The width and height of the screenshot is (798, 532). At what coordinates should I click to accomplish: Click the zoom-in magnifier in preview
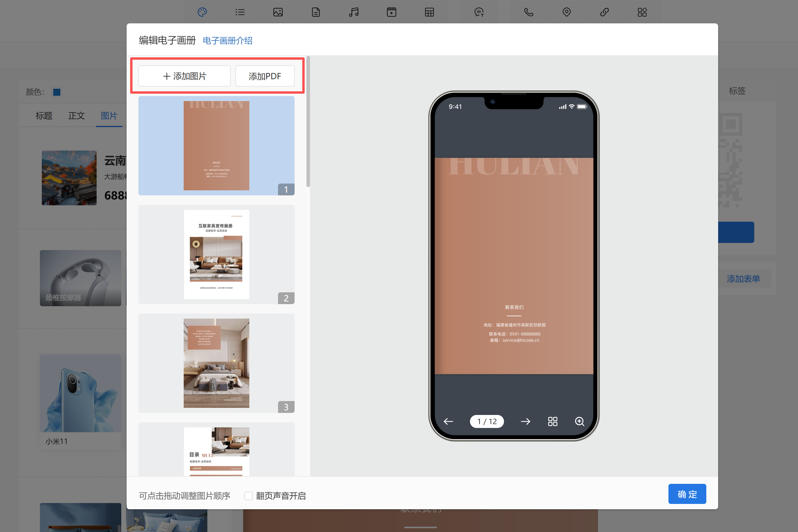579,421
